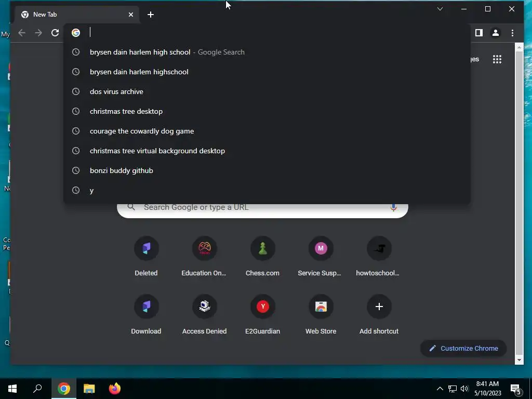Open the Google apps grid icon

point(497,59)
